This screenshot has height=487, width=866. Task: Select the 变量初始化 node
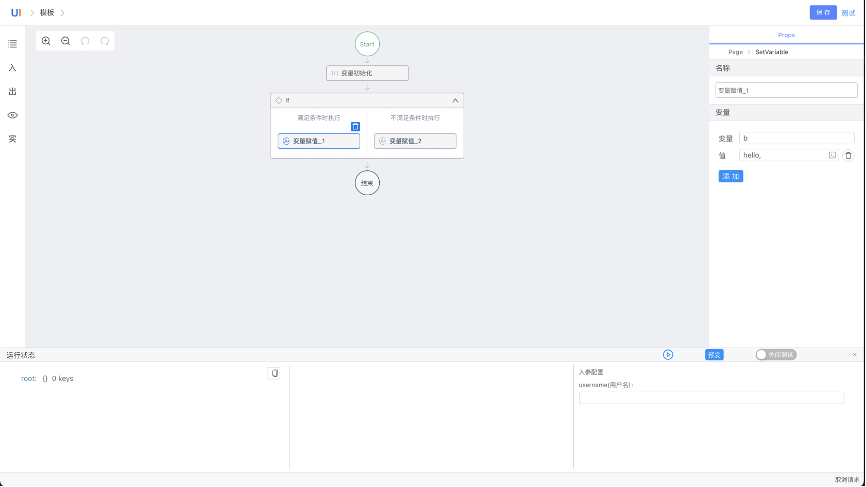coord(367,73)
